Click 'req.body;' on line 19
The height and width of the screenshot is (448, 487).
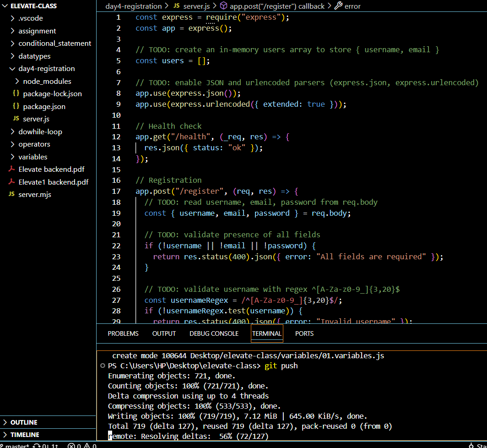[331, 213]
